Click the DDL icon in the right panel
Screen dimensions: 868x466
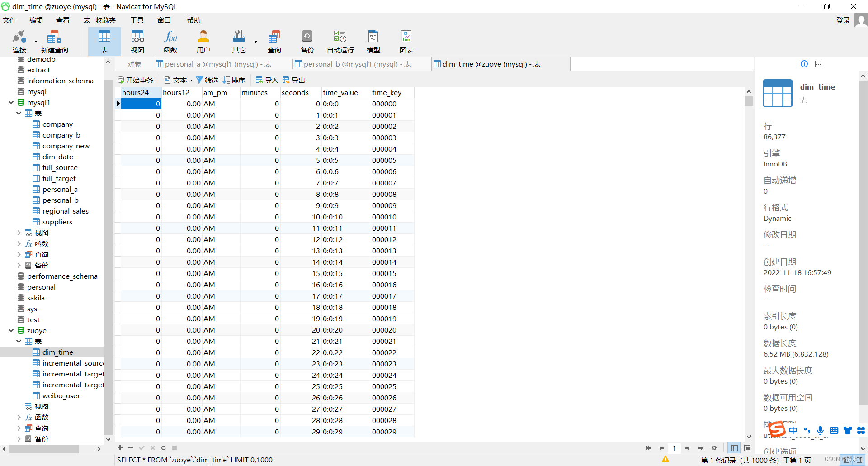tap(818, 64)
